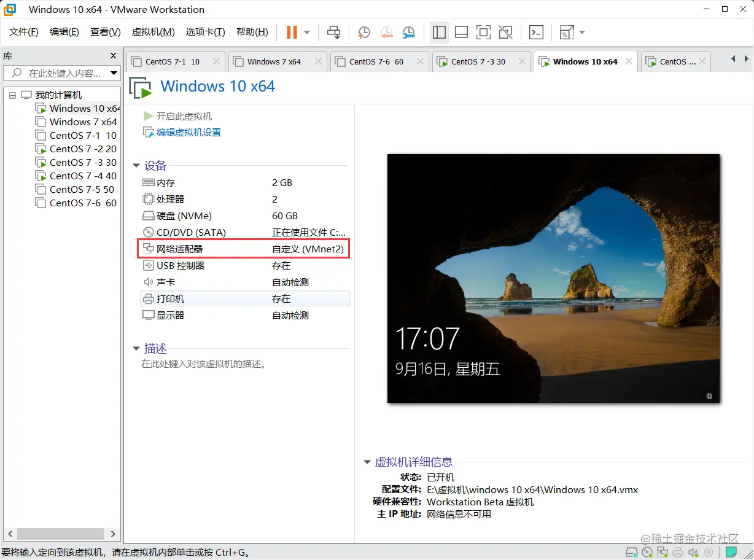Click the sound status icon in status bar
Image resolution: width=754 pixels, height=560 pixels.
click(x=694, y=553)
